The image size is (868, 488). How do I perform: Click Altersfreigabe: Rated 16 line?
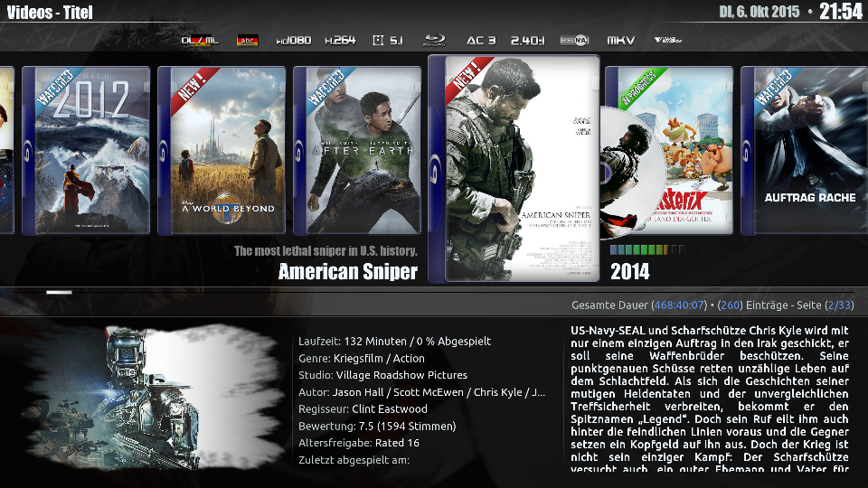pos(359,443)
